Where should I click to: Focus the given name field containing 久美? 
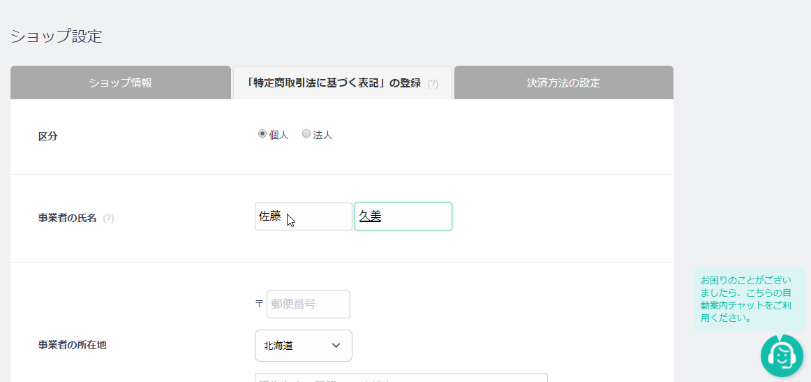click(403, 217)
